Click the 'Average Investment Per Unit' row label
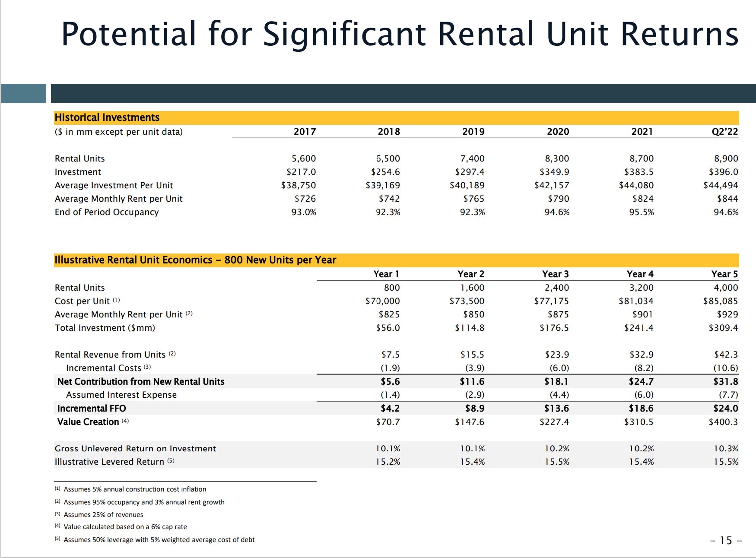Screen dimensions: 756x558 click(x=114, y=185)
